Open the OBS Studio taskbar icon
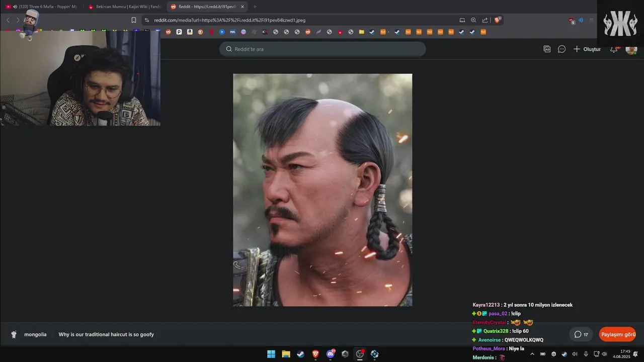644x362 pixels. click(360, 354)
